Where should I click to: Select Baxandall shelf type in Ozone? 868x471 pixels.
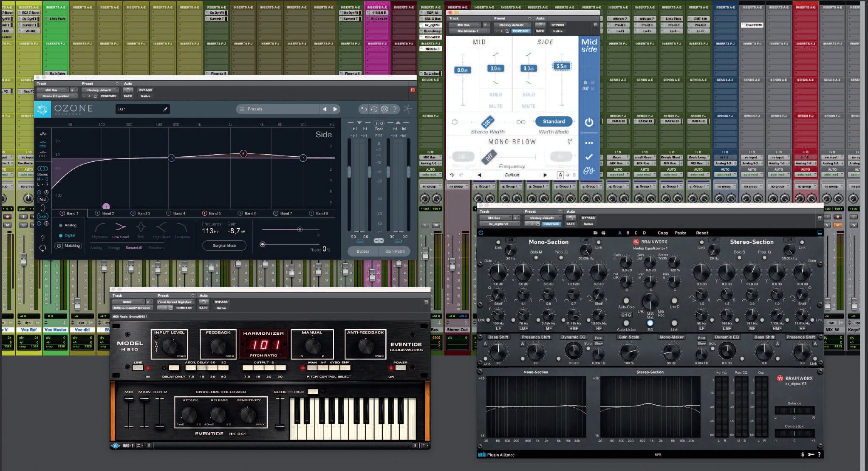pyautogui.click(x=133, y=248)
